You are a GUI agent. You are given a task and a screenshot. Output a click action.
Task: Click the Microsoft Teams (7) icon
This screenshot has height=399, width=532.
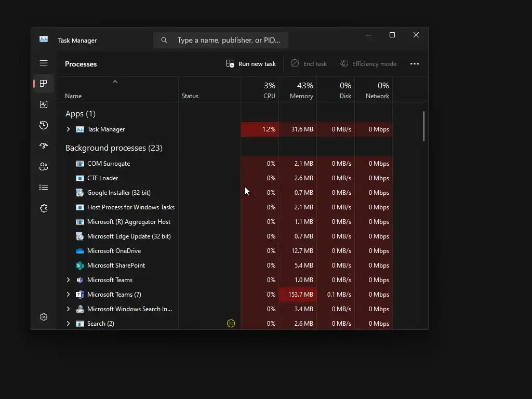click(79, 295)
